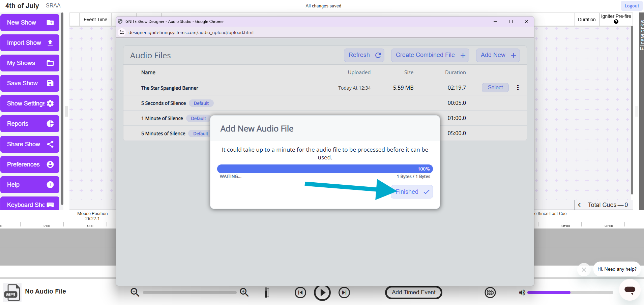Adjust the purple volume slider
This screenshot has height=305, width=644.
pos(570,293)
